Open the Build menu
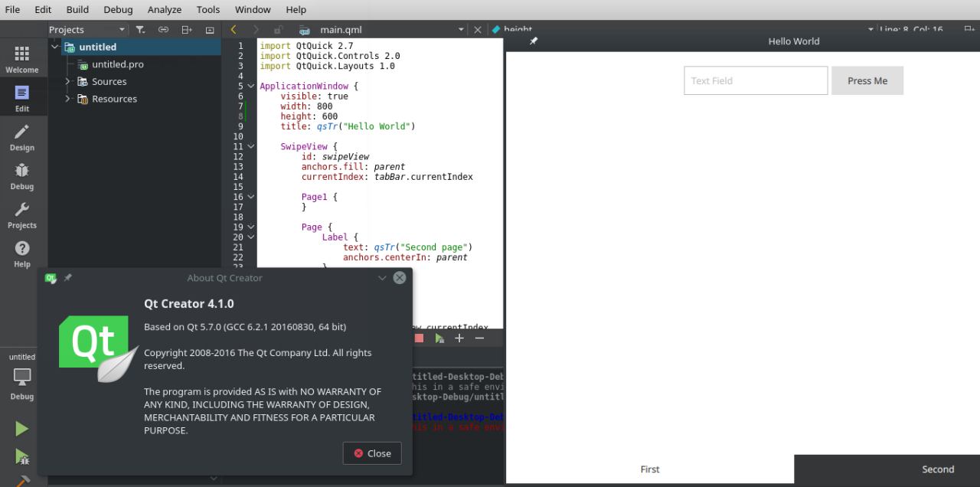 pos(77,10)
